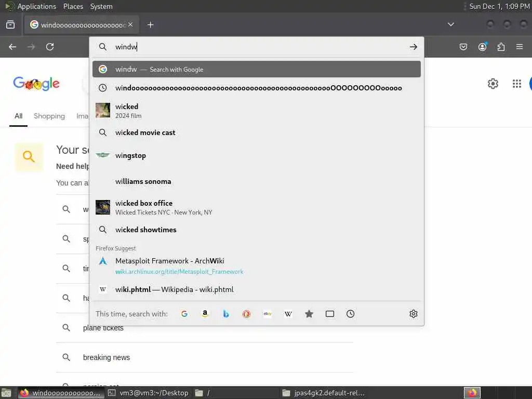This screenshot has width=532, height=399.
Task: Open the System menu
Action: [x=101, y=6]
